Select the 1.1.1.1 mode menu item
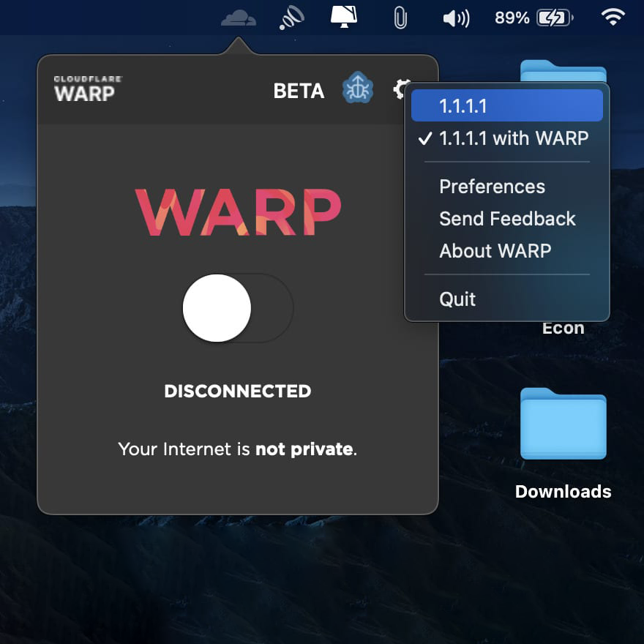 point(507,106)
